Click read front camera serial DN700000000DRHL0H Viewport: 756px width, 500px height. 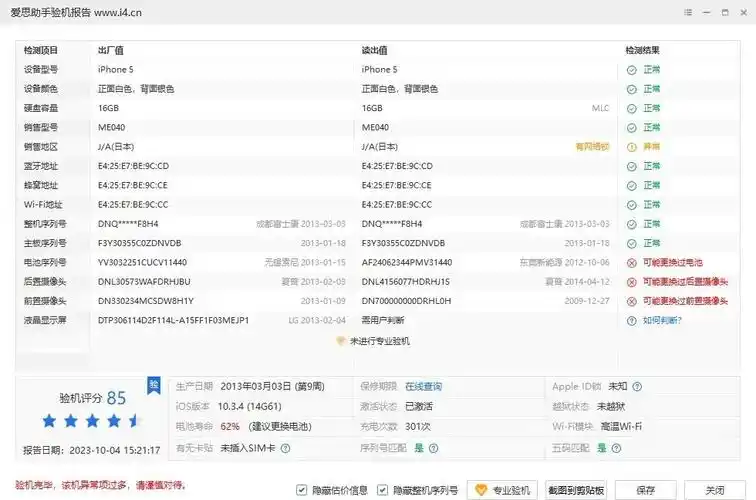click(x=406, y=301)
